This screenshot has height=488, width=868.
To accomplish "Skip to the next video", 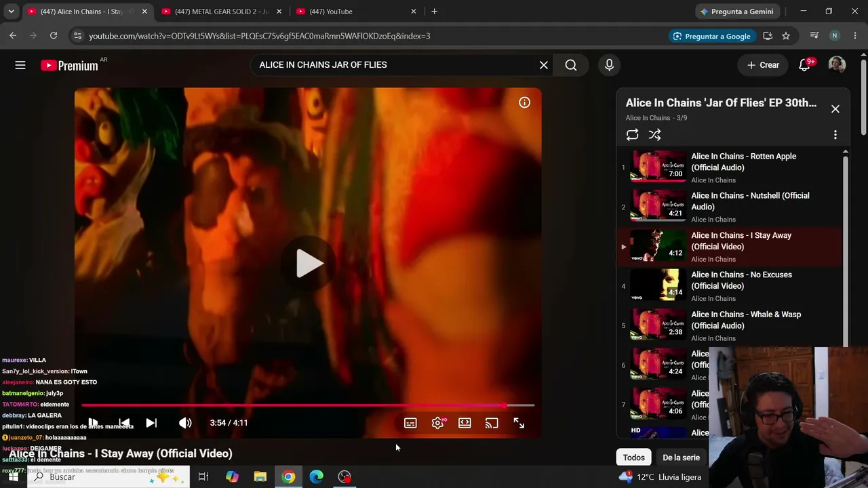I will tap(151, 423).
